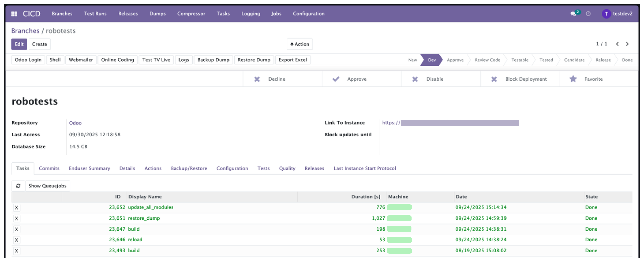Screen dimensions: 644x262
Task: Open the top Configuration menu
Action: (309, 14)
